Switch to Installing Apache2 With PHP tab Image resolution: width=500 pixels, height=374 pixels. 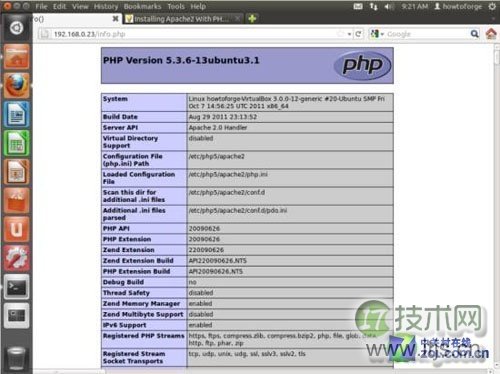182,19
